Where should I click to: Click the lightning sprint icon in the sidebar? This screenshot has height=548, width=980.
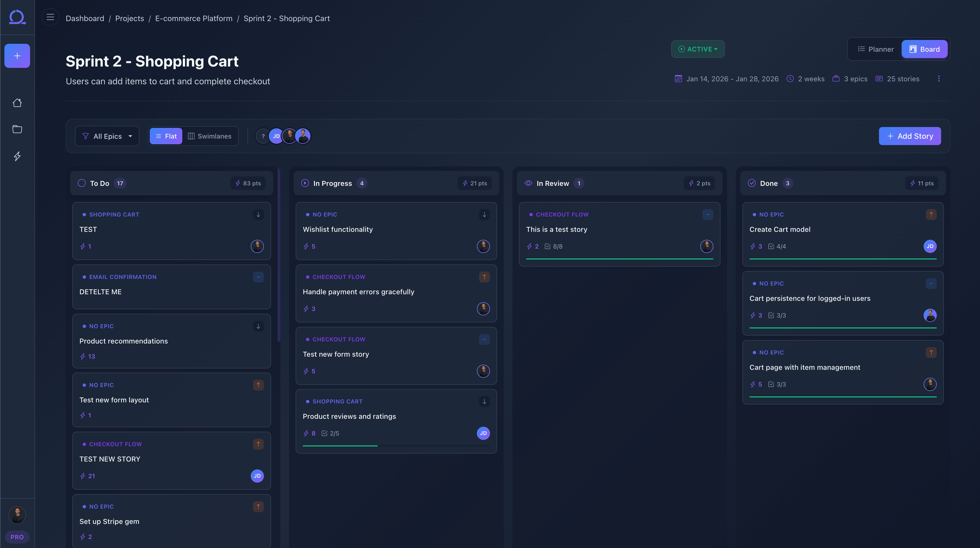[17, 156]
